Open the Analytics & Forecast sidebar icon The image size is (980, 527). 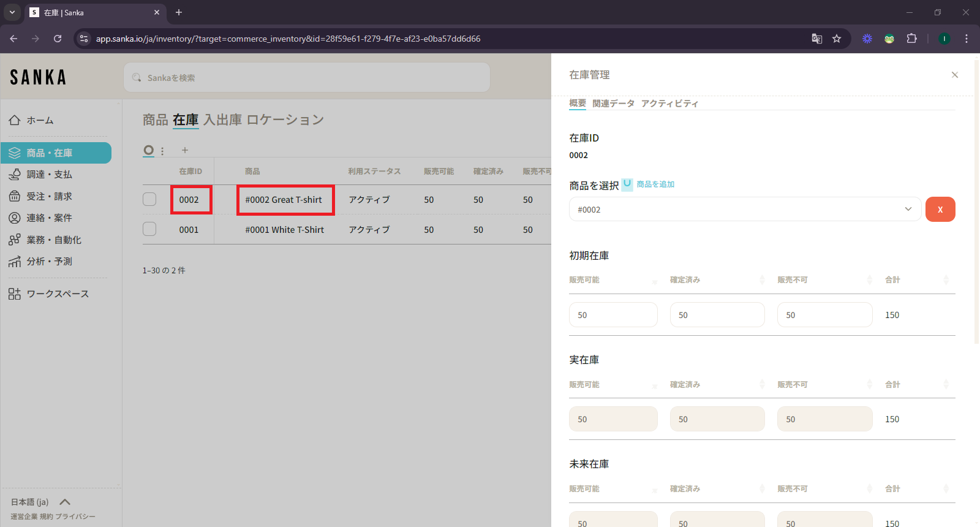pyautogui.click(x=15, y=262)
